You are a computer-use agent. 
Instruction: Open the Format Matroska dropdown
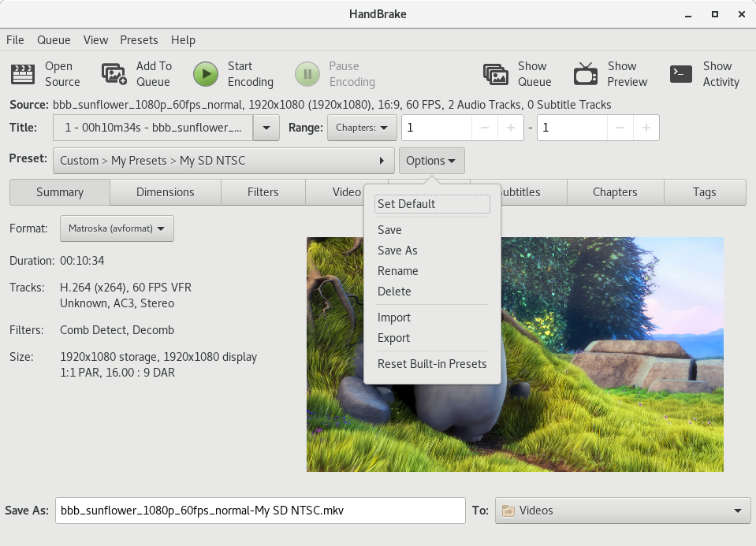tap(117, 228)
